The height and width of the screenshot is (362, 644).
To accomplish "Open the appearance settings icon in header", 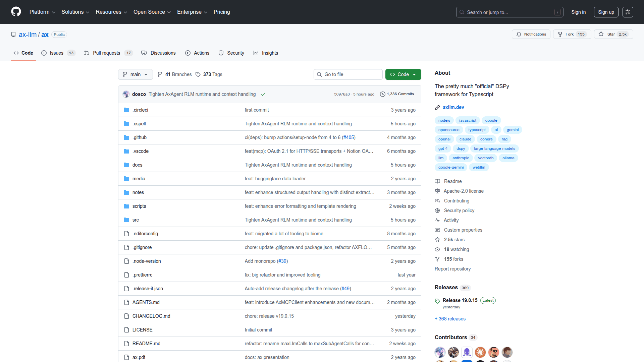I will tap(628, 12).
